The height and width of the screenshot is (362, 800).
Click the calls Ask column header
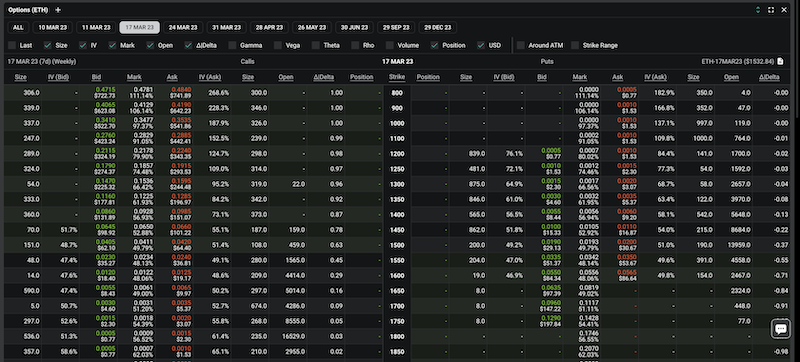pos(172,77)
